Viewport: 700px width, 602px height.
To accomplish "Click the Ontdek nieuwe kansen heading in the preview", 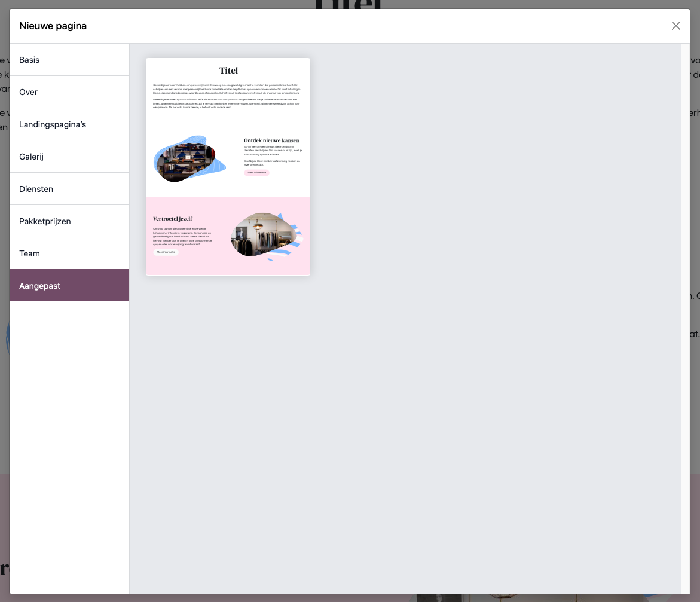I will 271,140.
